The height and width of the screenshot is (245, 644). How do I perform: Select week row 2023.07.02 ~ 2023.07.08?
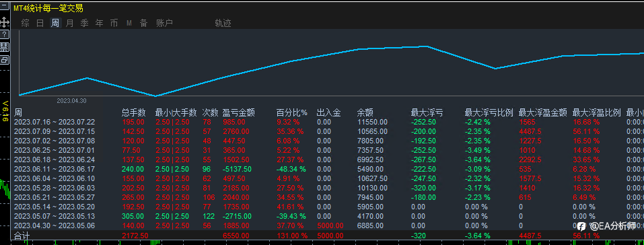327,141
